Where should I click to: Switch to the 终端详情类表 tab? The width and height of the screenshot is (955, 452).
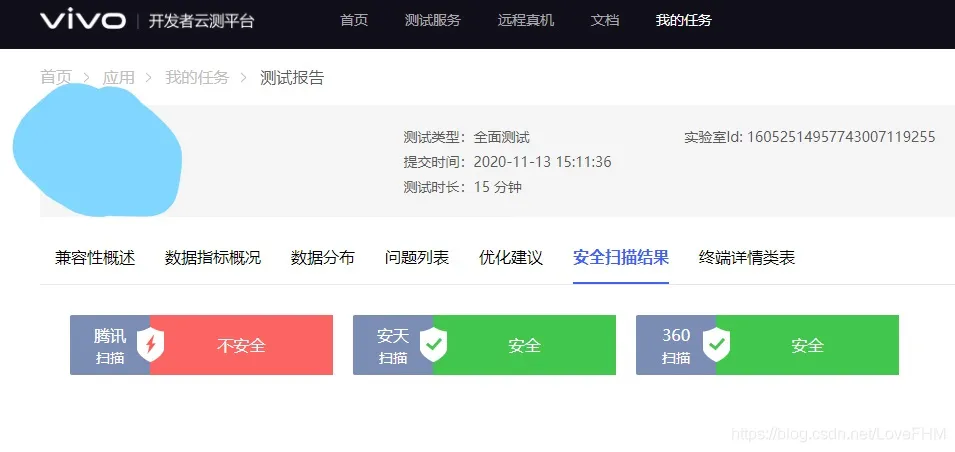(x=747, y=258)
